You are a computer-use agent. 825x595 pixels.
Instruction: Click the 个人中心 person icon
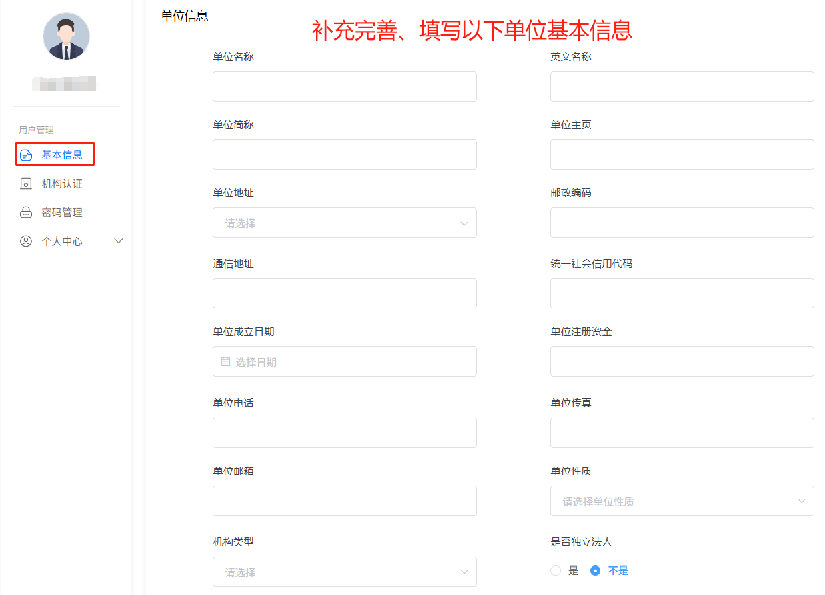(x=26, y=241)
